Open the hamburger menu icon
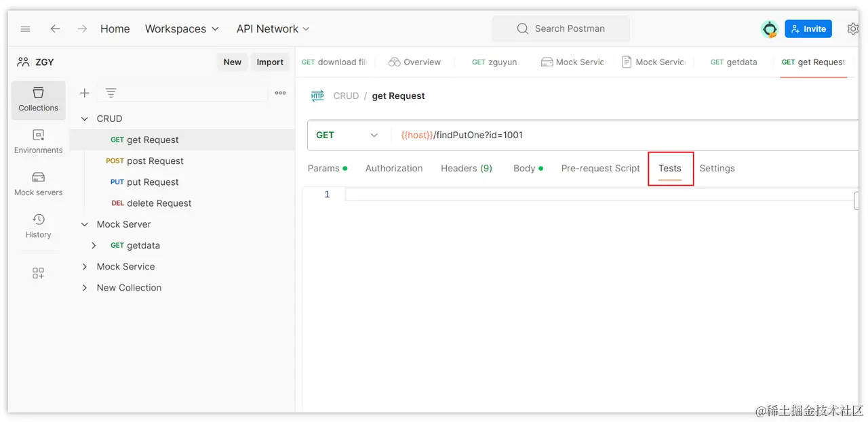The height and width of the screenshot is (422, 868). coord(25,28)
